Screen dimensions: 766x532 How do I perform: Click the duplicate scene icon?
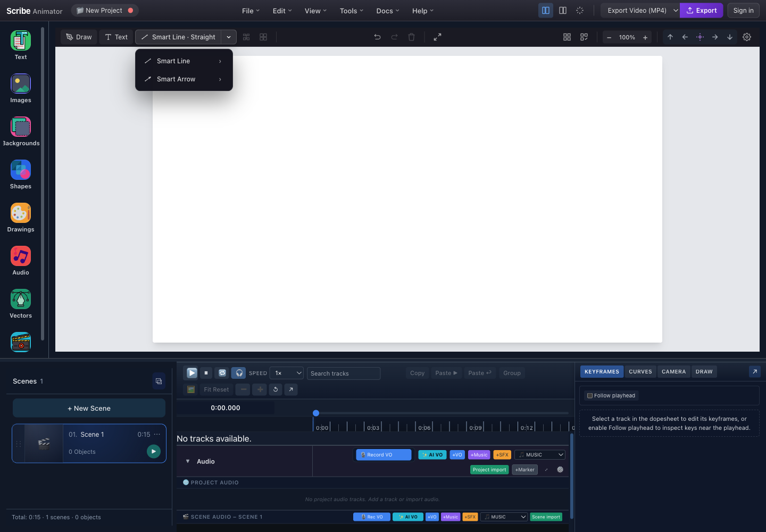tap(159, 381)
